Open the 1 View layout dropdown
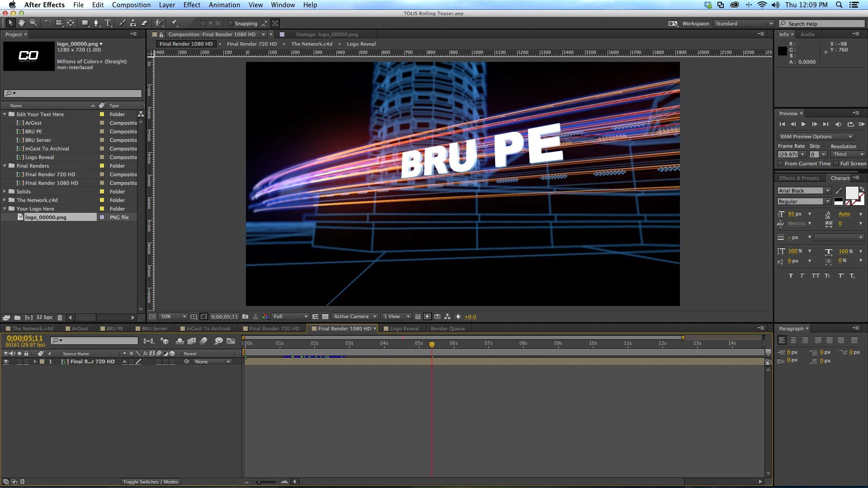Viewport: 868px width, 488px height. (396, 317)
